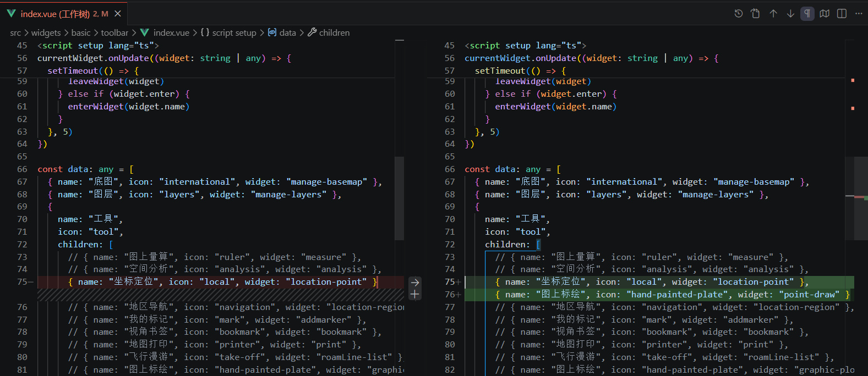Click '} else if (widget.enter) {' in left pane
Image resolution: width=868 pixels, height=376 pixels.
tap(124, 94)
